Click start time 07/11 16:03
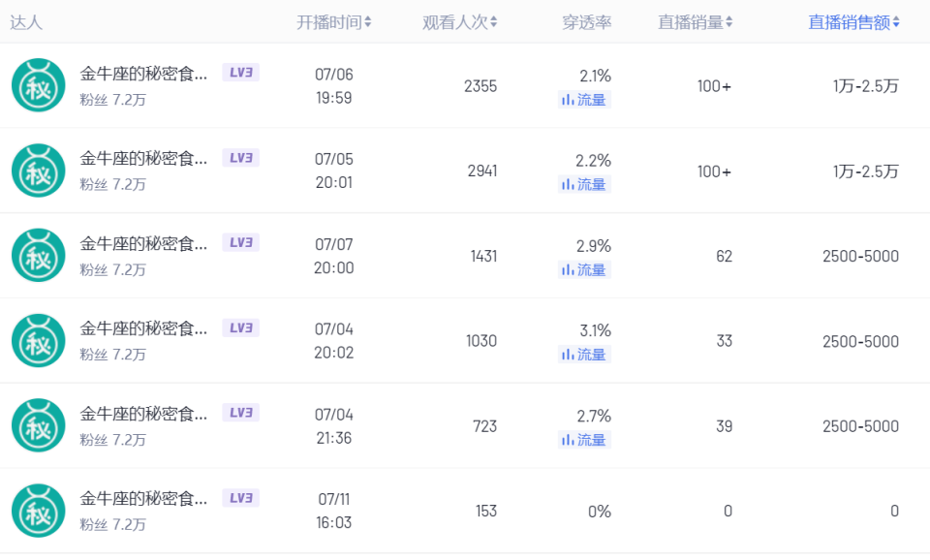Screen dimensions: 930x560 pyautogui.click(x=334, y=511)
